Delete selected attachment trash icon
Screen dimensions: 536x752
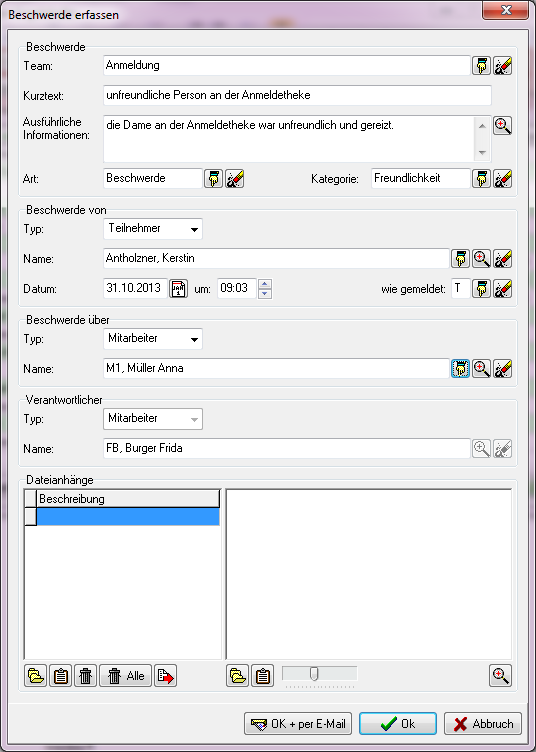coord(85,676)
